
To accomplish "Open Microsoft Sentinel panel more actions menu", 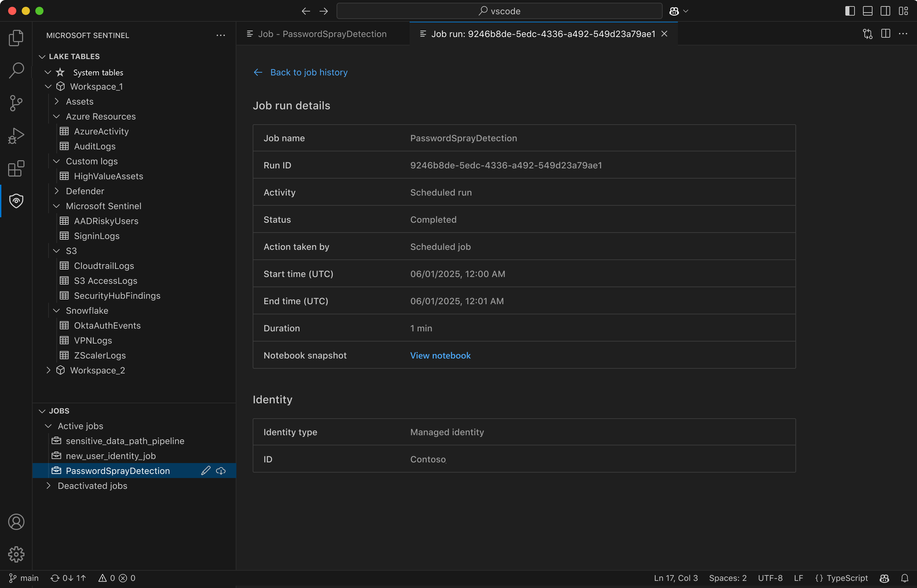I will pos(220,35).
